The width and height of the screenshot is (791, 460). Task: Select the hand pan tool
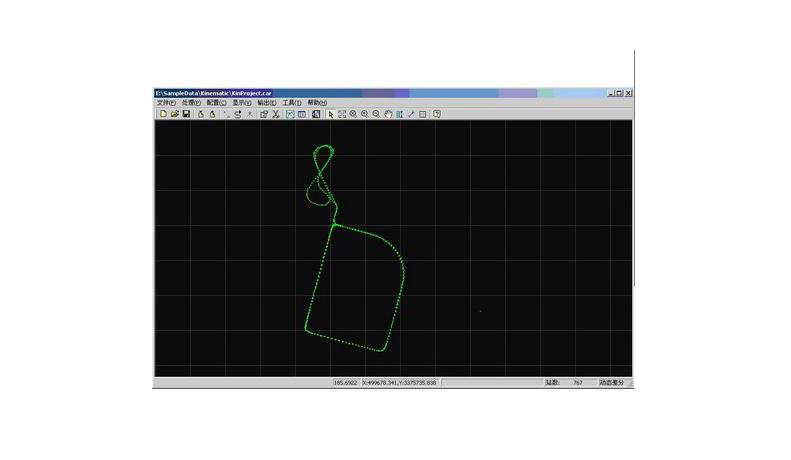(388, 114)
